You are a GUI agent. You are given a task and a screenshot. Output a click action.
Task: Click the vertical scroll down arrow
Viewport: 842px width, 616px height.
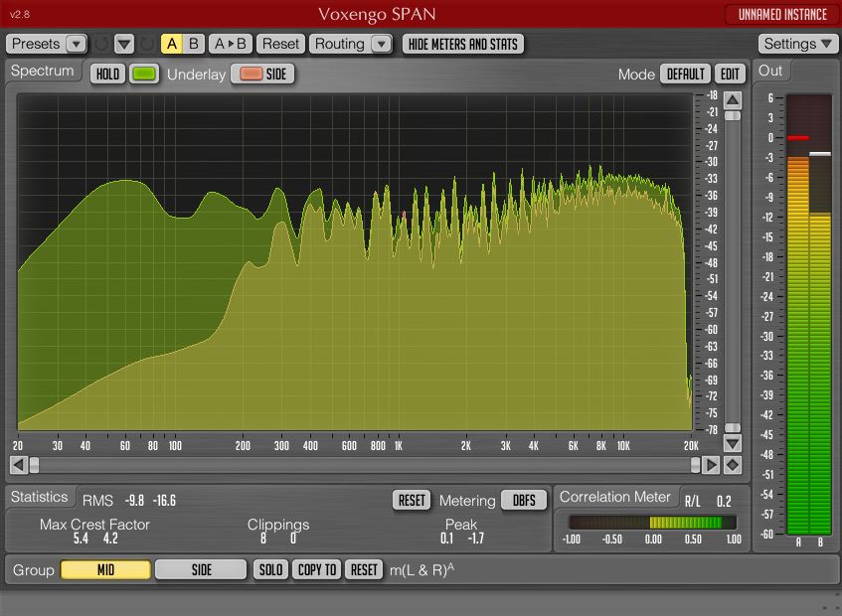click(733, 443)
